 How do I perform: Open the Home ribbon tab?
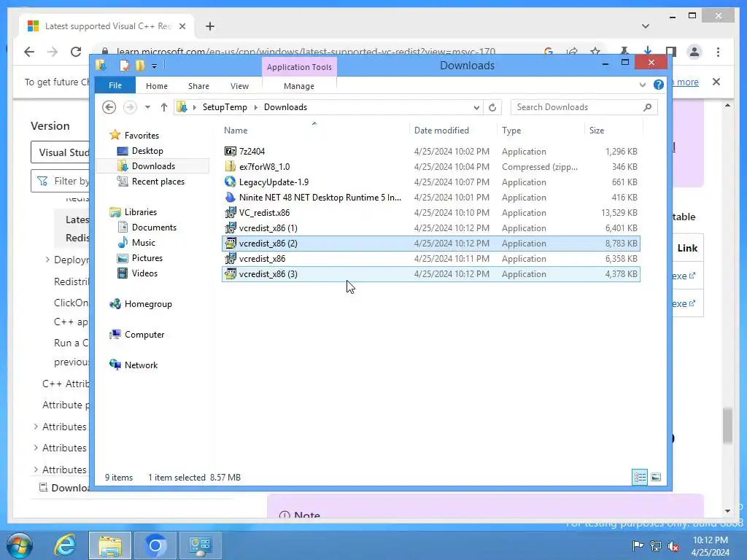tap(157, 86)
